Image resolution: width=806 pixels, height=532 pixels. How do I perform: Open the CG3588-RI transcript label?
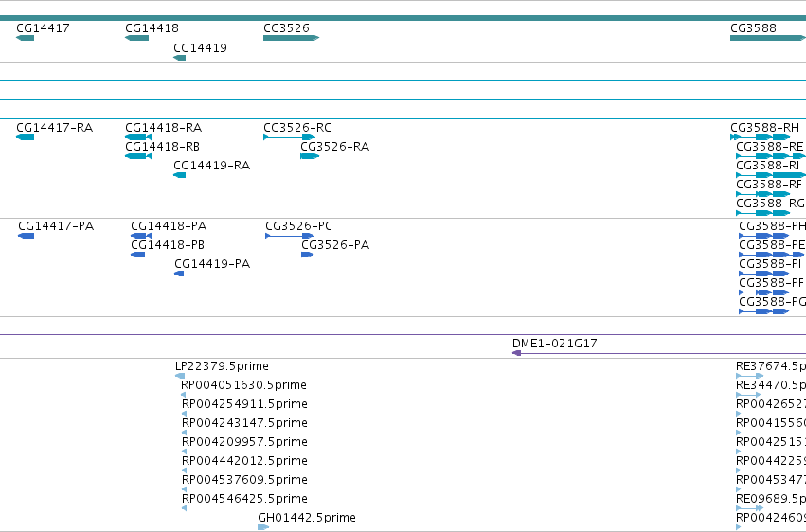point(768,166)
